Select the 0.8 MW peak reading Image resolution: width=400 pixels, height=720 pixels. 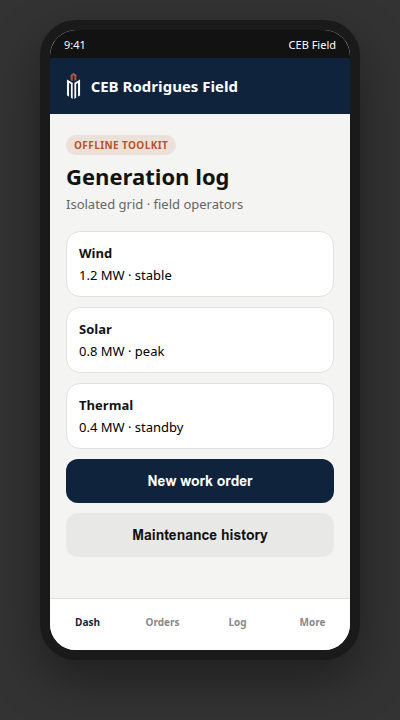[x=122, y=351]
